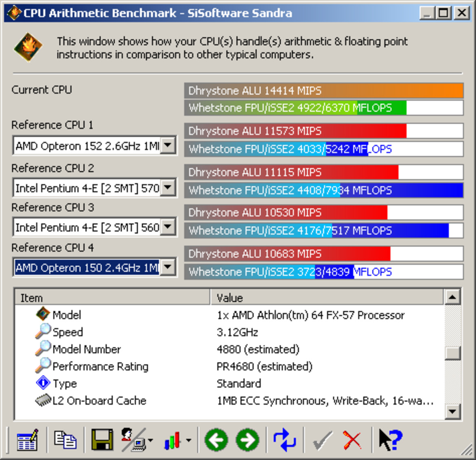476x460 pixels.
Task: Open the options icon with pencil and table
Action: pos(27,440)
